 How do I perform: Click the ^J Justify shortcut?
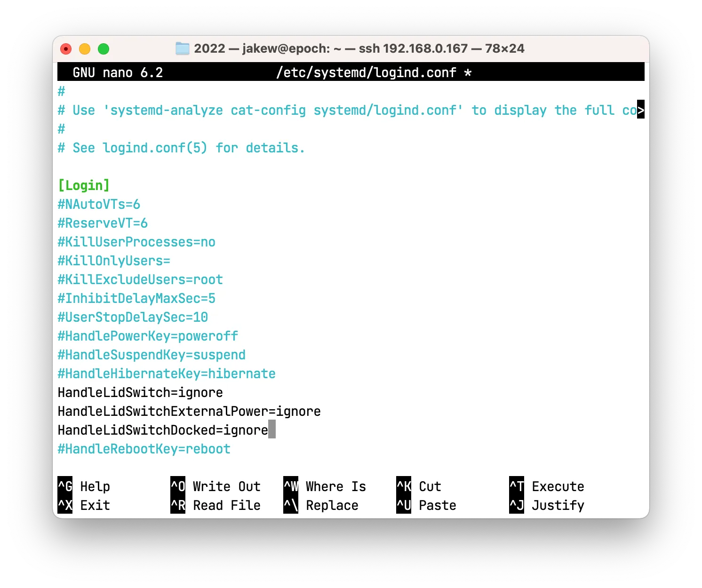click(x=547, y=505)
